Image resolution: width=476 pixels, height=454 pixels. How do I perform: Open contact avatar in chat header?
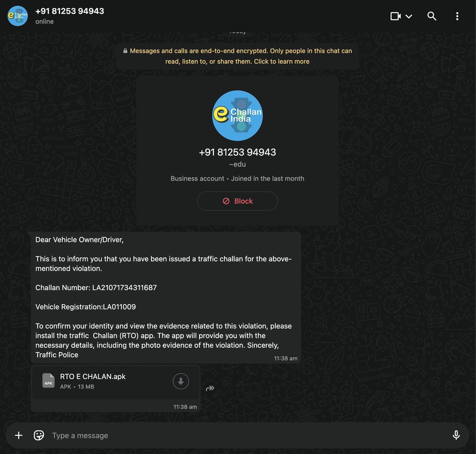17,16
